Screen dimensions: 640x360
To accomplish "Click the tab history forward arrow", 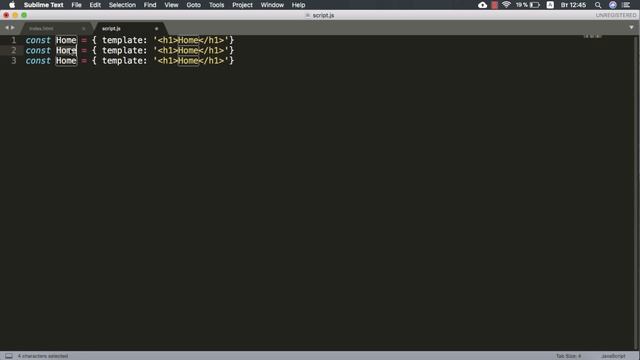I will (13, 28).
